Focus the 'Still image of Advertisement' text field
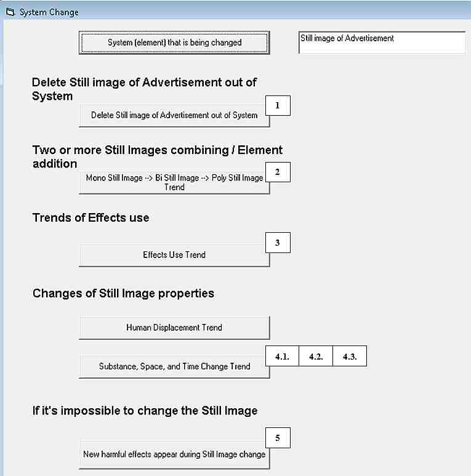471x476 pixels. click(x=382, y=42)
